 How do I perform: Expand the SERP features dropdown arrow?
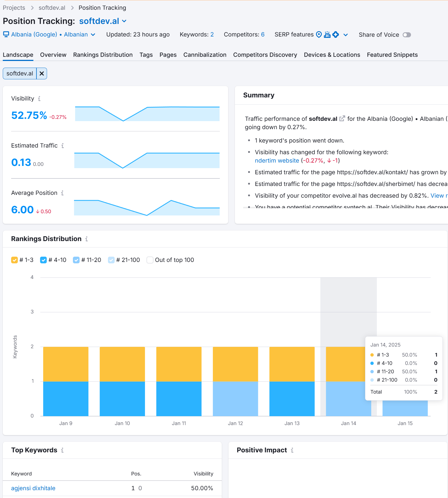(346, 35)
